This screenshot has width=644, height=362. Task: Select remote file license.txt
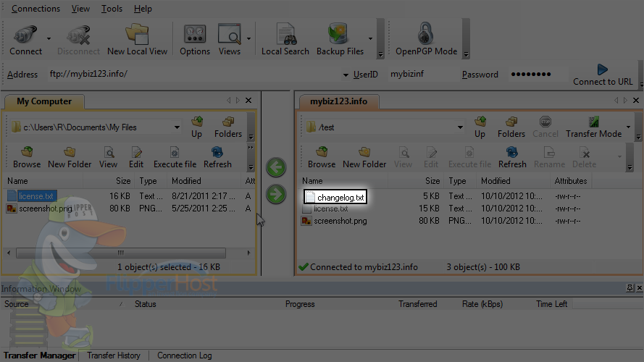pos(325,209)
